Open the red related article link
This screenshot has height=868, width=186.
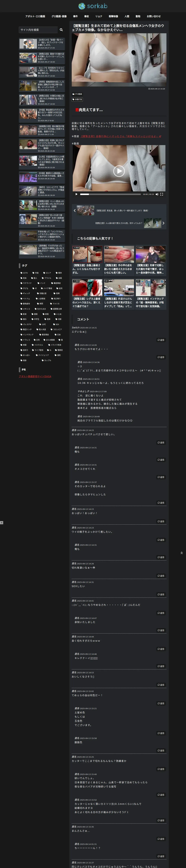[x=121, y=136]
